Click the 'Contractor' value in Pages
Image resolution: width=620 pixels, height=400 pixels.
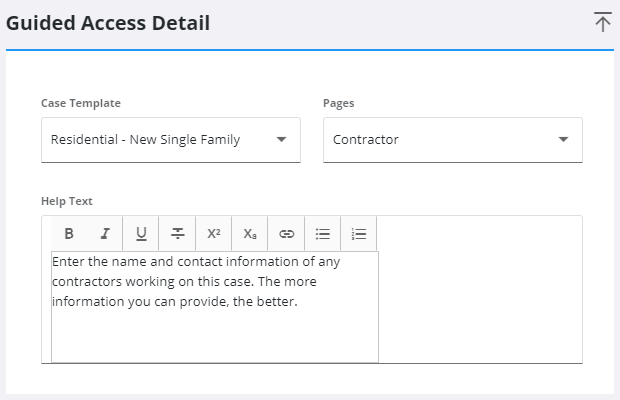tap(366, 140)
